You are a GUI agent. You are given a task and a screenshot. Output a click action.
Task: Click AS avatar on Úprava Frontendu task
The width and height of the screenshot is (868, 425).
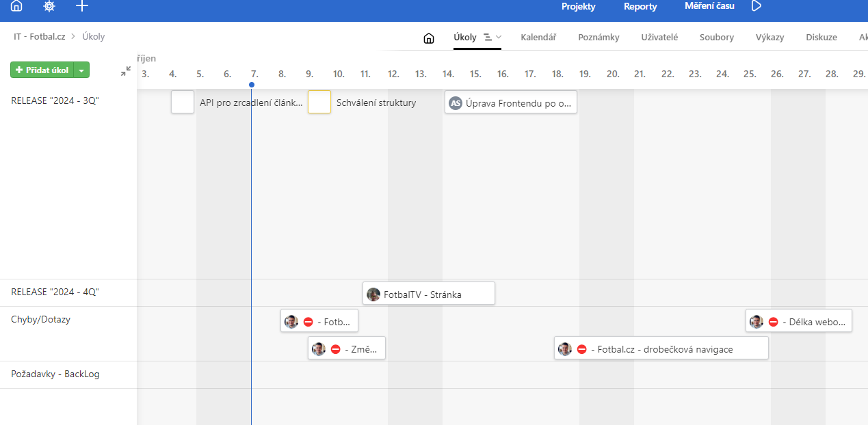tap(456, 102)
